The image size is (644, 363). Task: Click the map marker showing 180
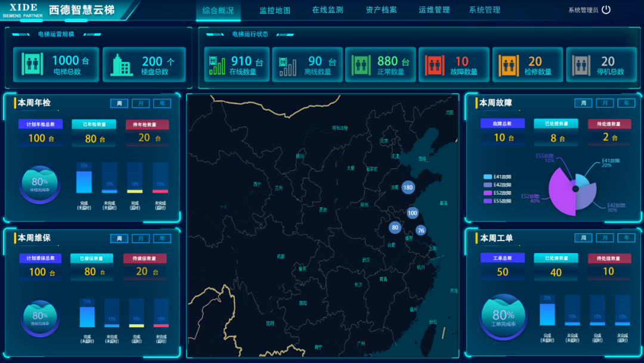tap(407, 187)
